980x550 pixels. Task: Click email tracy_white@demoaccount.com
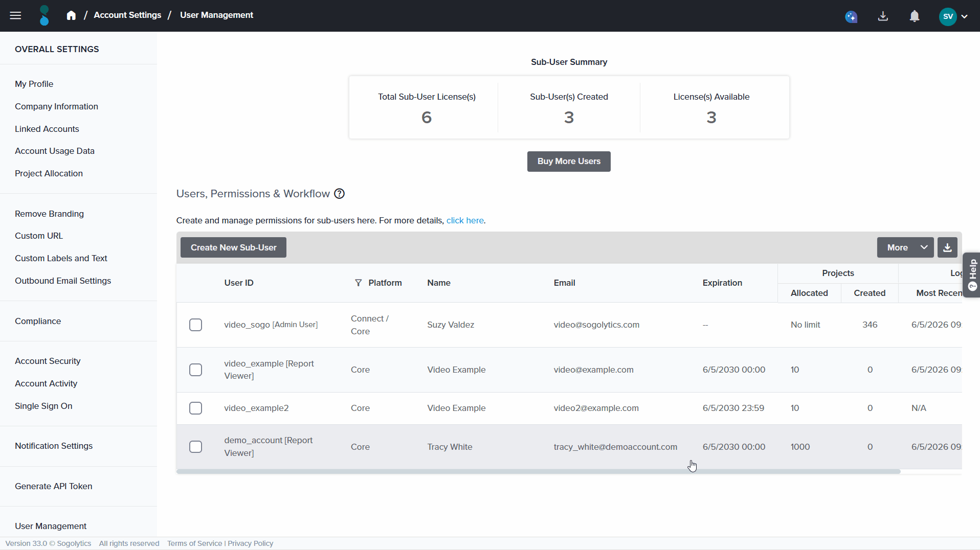click(615, 447)
